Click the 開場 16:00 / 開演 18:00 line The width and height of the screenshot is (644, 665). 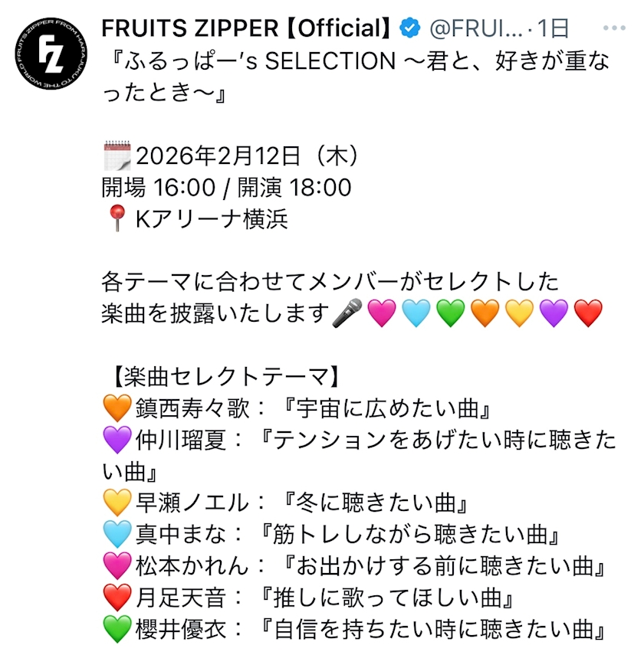(x=227, y=188)
